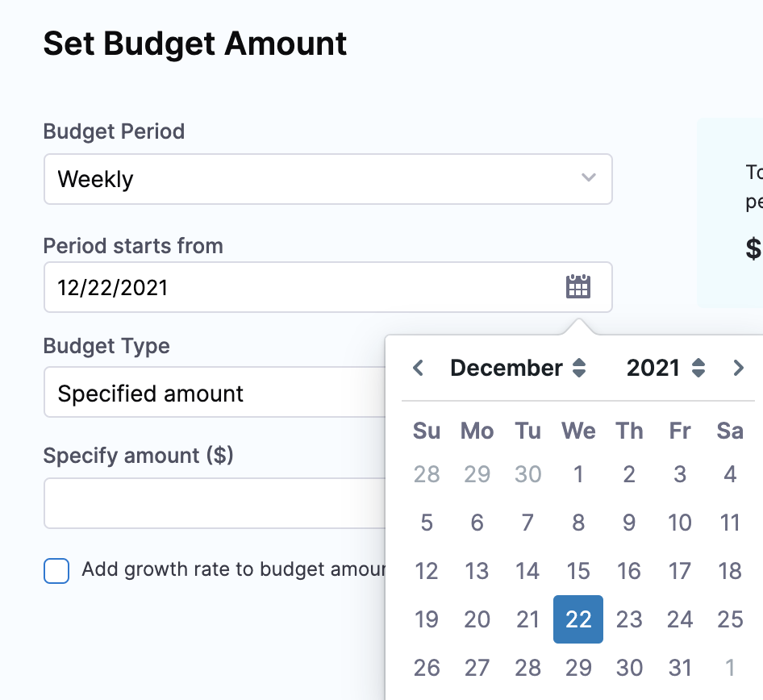Open the 2021 year selector
The image size is (763, 700).
(x=665, y=368)
